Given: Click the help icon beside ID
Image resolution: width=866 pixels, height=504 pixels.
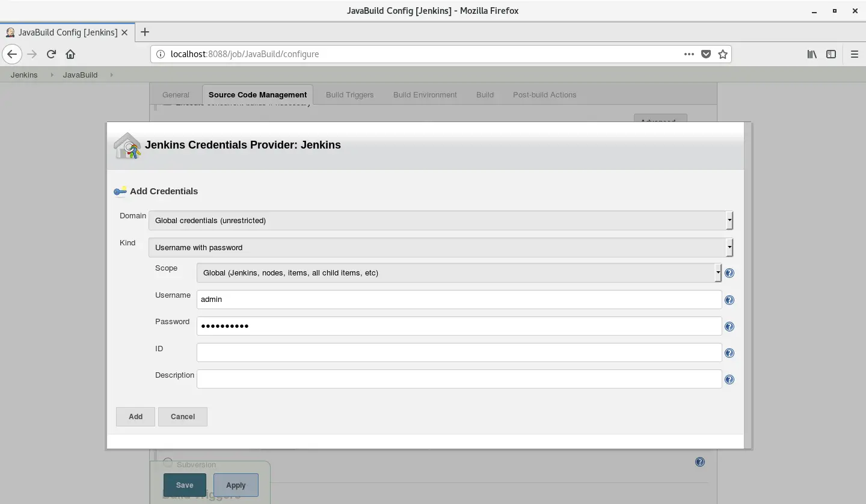Looking at the screenshot, I should (x=729, y=353).
